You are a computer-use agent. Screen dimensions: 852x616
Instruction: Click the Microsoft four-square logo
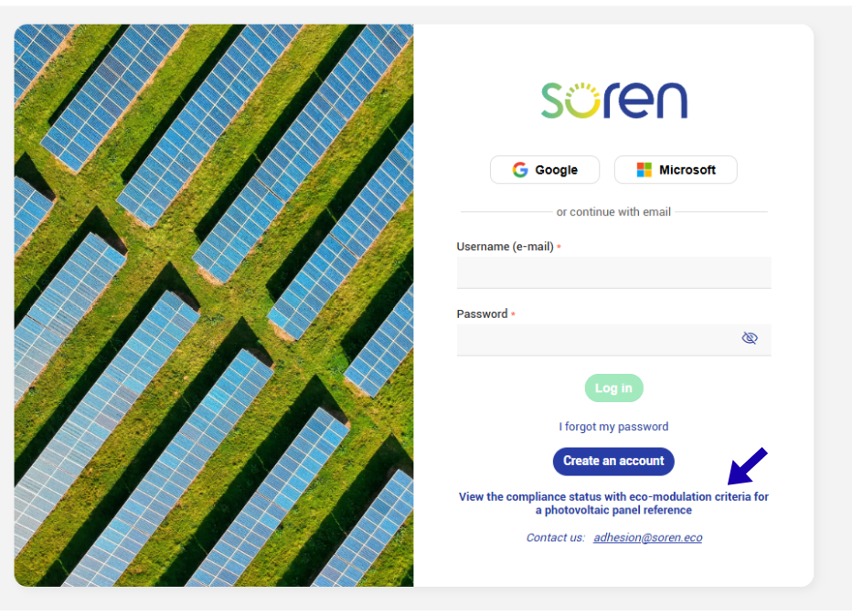click(x=644, y=170)
